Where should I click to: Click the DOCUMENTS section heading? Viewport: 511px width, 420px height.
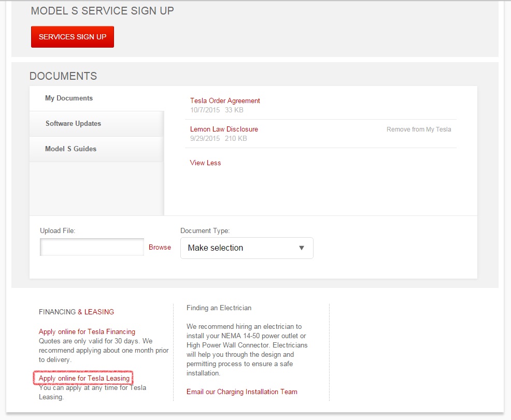click(x=63, y=76)
